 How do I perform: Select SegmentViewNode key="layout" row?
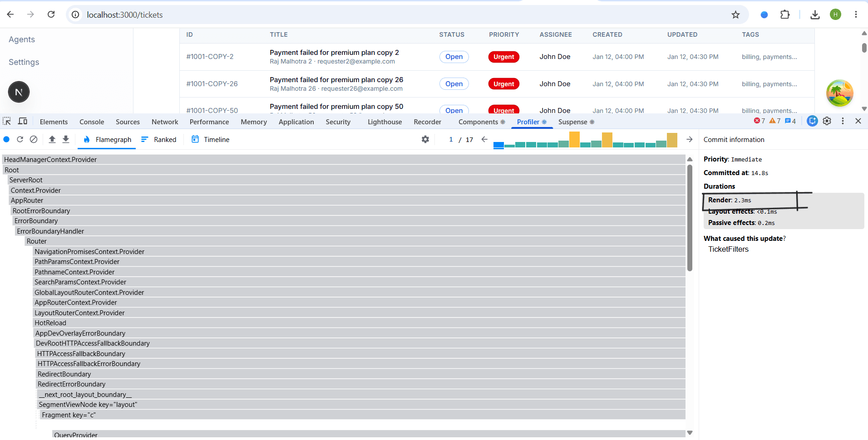[x=361, y=405]
